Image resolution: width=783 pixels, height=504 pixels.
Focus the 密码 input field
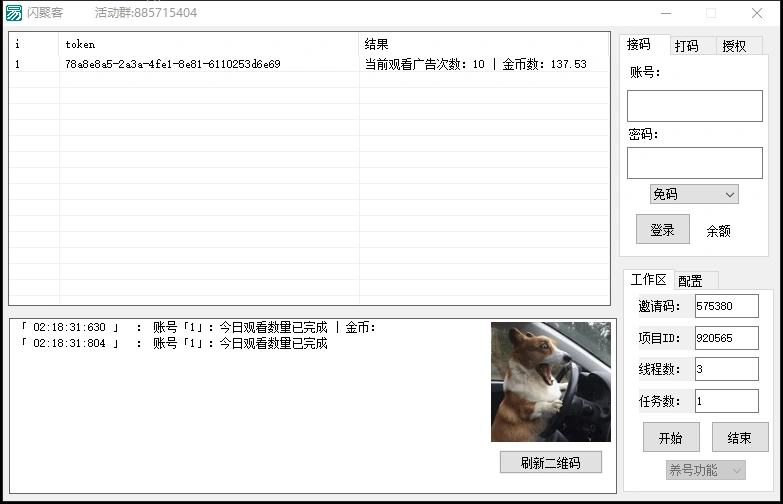[x=694, y=163]
